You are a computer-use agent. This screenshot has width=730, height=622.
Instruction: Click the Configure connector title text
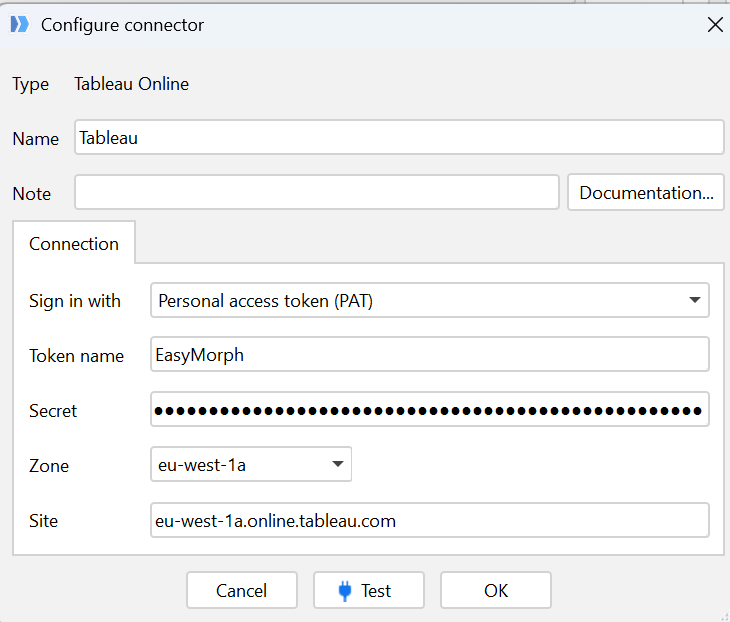click(122, 25)
